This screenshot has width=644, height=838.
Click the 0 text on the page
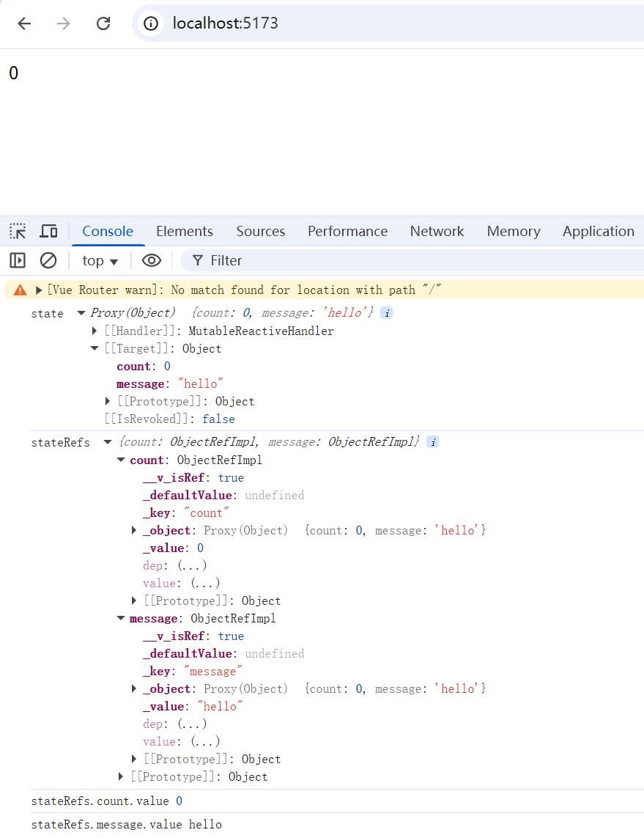[x=14, y=73]
